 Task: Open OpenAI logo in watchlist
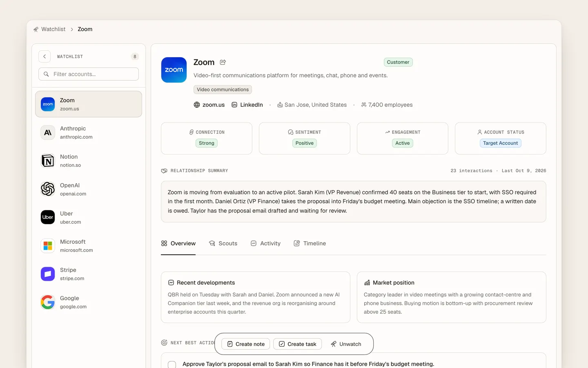click(x=48, y=189)
